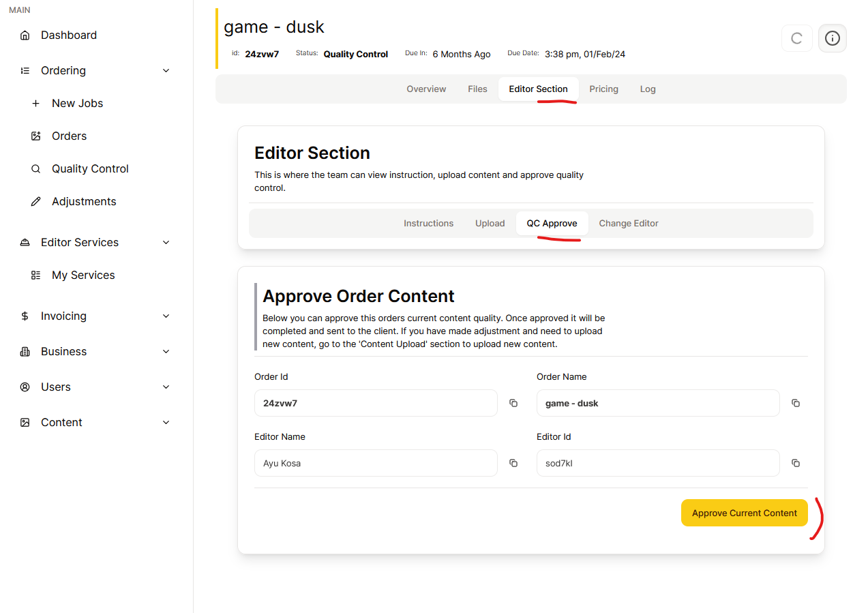This screenshot has width=868, height=613.
Task: Click the info icon button at top right
Action: [x=832, y=38]
